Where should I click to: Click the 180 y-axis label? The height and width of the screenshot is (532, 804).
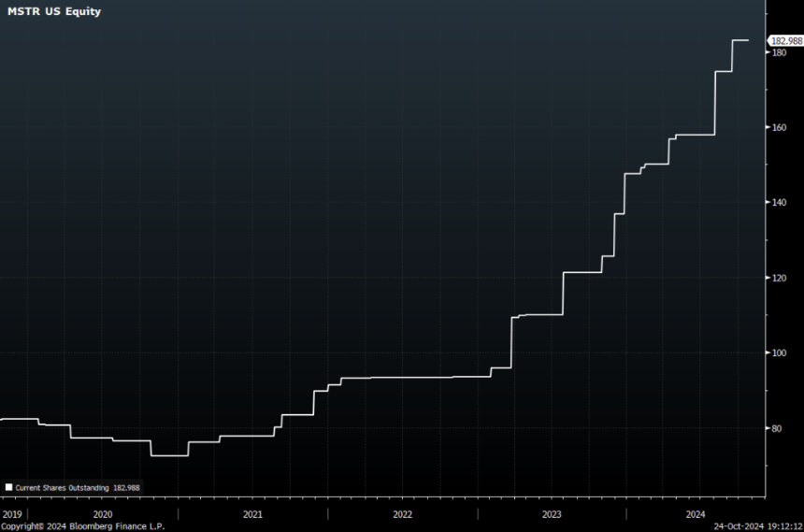(779, 53)
